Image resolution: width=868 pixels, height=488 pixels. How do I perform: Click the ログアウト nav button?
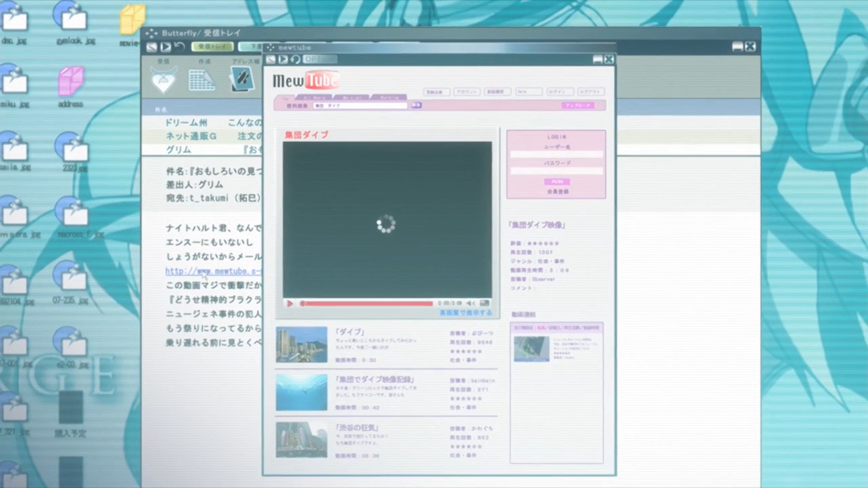coord(591,92)
